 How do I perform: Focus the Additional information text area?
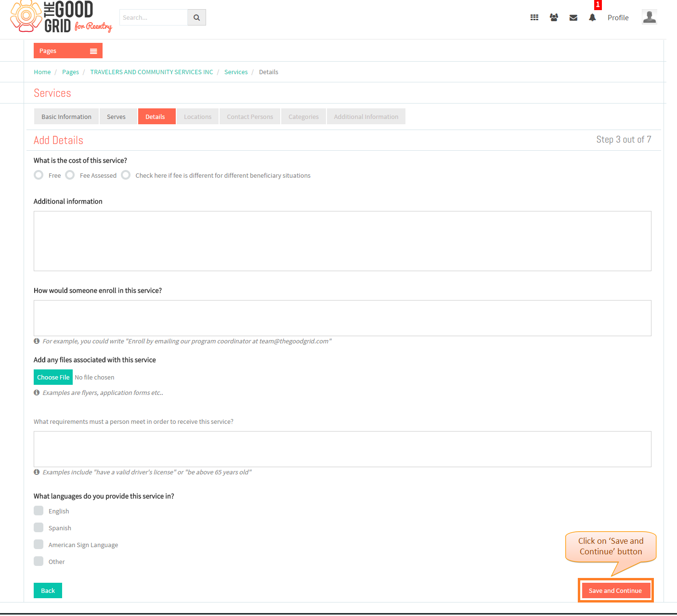tap(342, 241)
